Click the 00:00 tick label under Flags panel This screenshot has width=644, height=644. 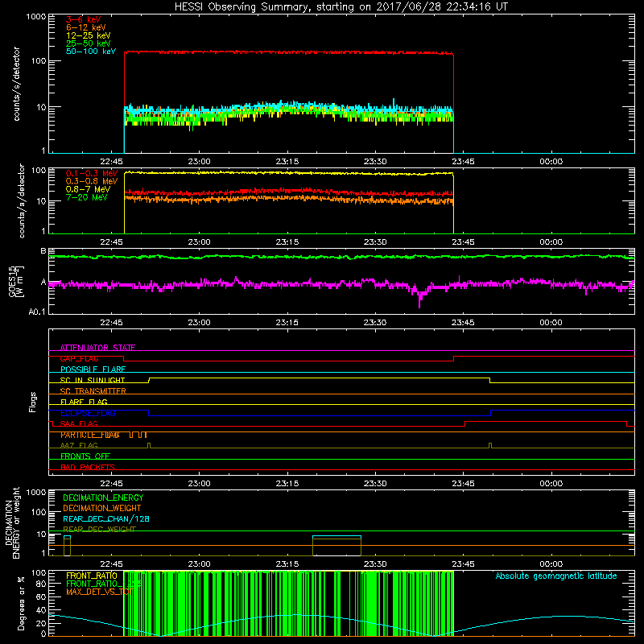(551, 484)
